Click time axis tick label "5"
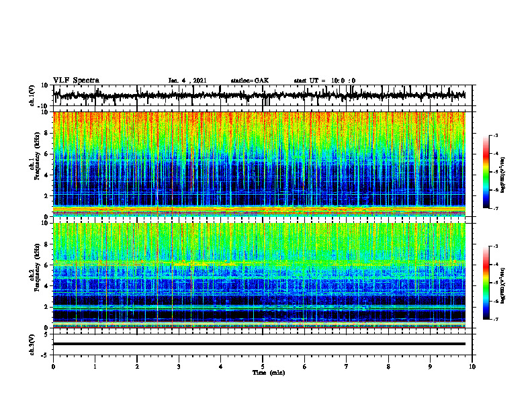532x411 pixels. pyautogui.click(x=263, y=367)
